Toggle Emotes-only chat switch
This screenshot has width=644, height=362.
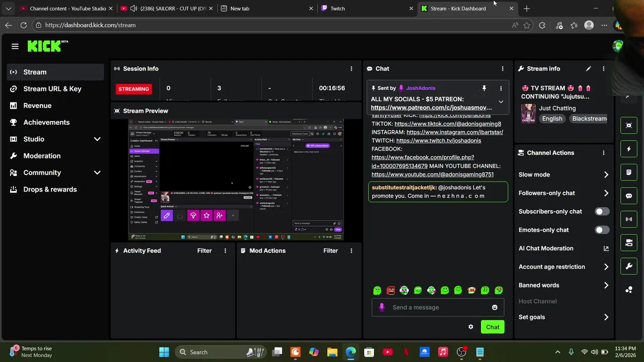602,230
